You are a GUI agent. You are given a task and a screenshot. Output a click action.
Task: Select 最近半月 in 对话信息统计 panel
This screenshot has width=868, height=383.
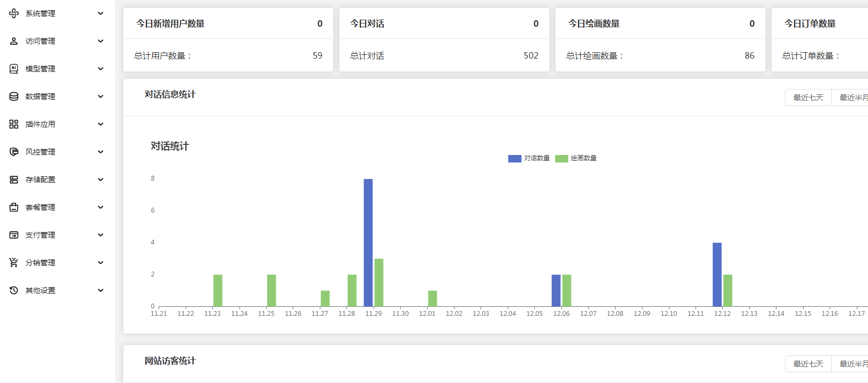tap(852, 97)
